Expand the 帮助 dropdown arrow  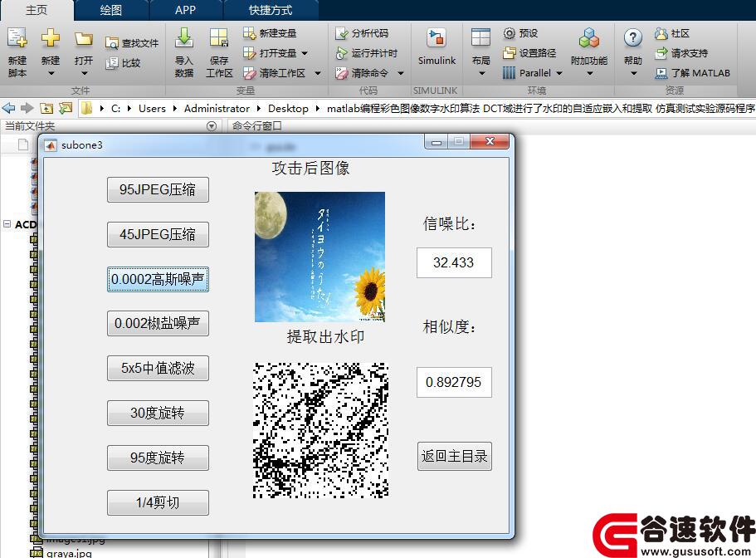click(x=633, y=73)
